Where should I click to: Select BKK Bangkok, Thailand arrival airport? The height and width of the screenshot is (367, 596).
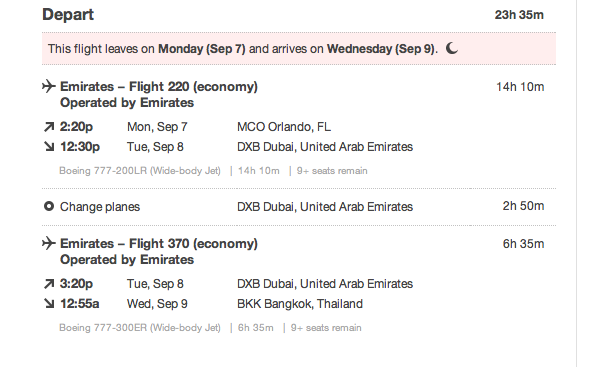(x=300, y=304)
